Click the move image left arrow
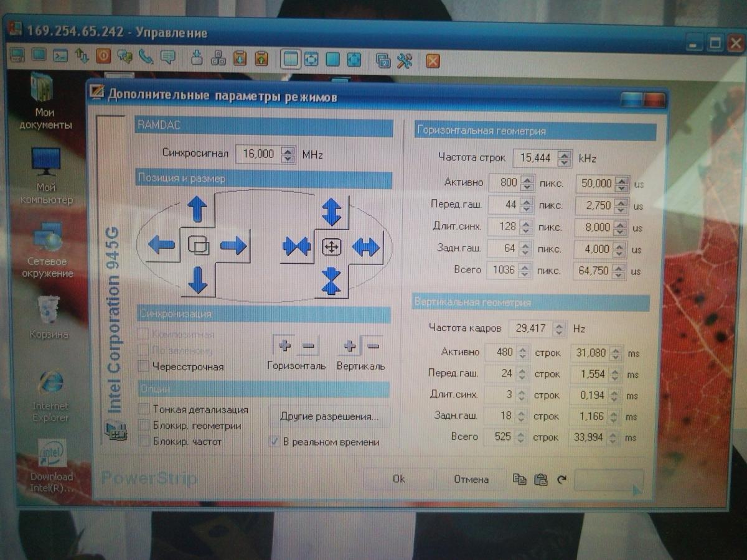The height and width of the screenshot is (560, 747). pos(161,245)
